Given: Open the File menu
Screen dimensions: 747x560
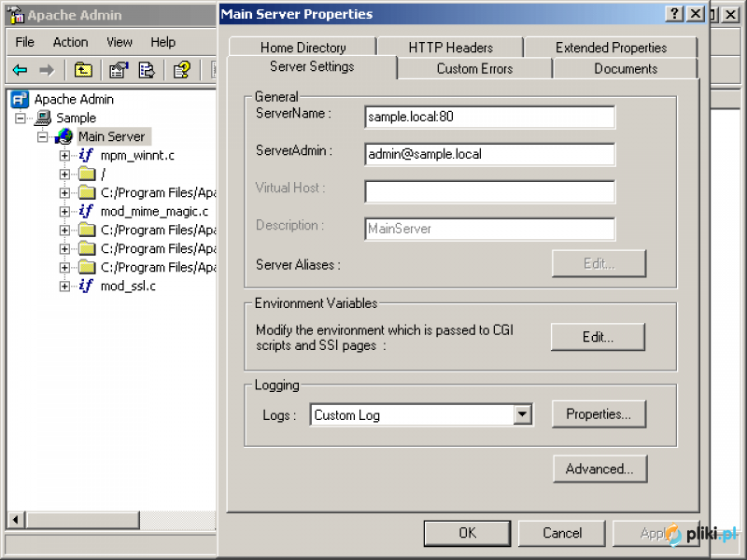Looking at the screenshot, I should 25,42.
